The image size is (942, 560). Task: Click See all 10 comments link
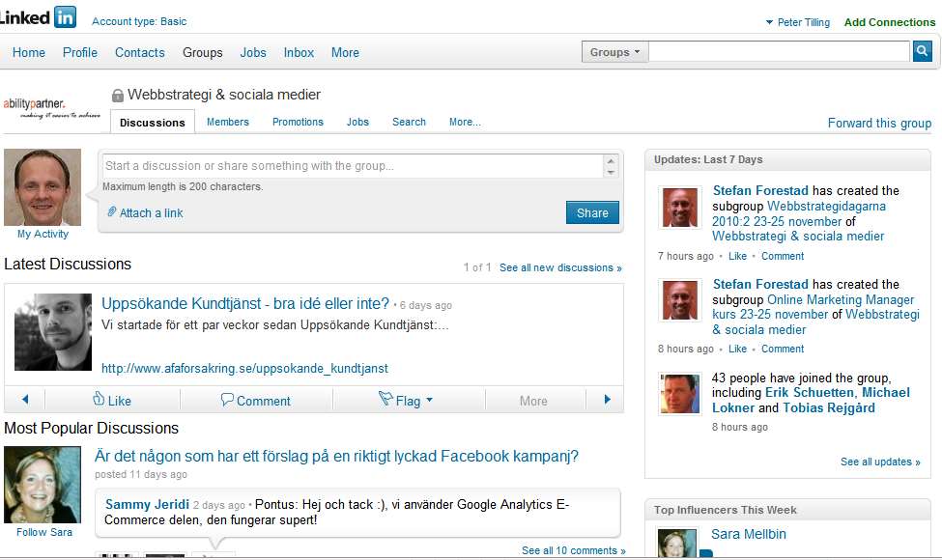[573, 550]
